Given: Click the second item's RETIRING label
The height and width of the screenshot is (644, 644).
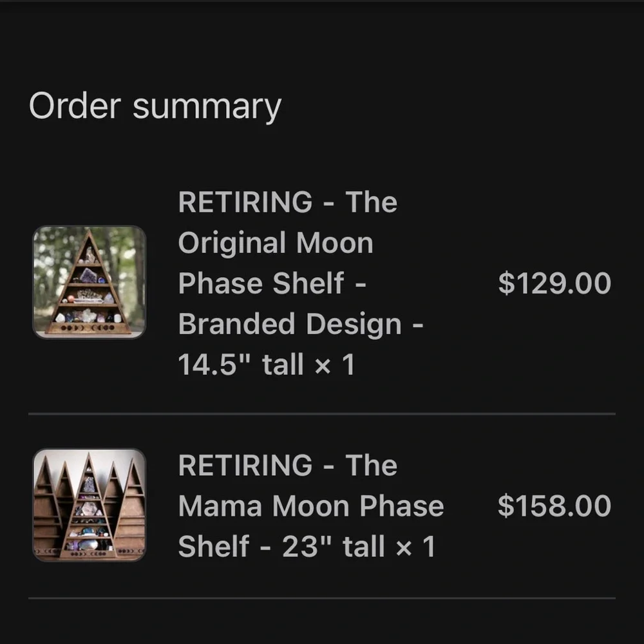Looking at the screenshot, I should 245,465.
